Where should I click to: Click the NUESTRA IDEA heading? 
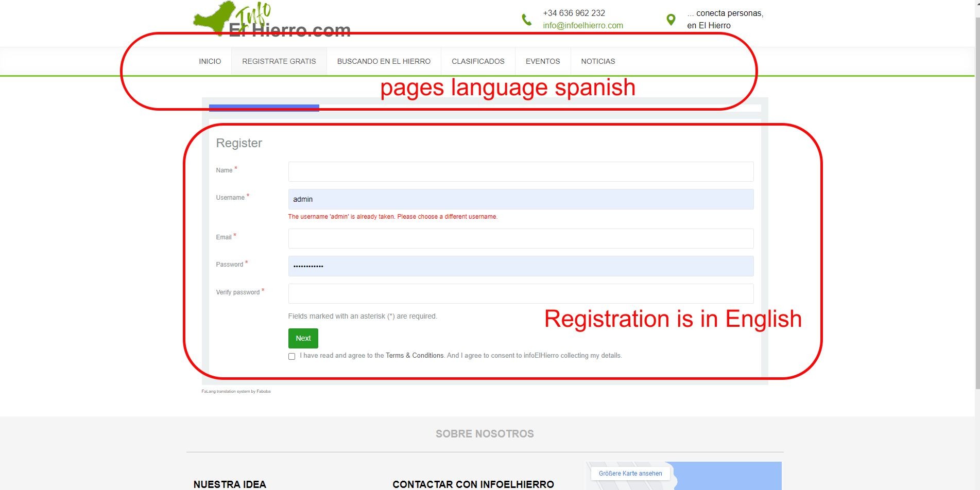click(x=230, y=484)
